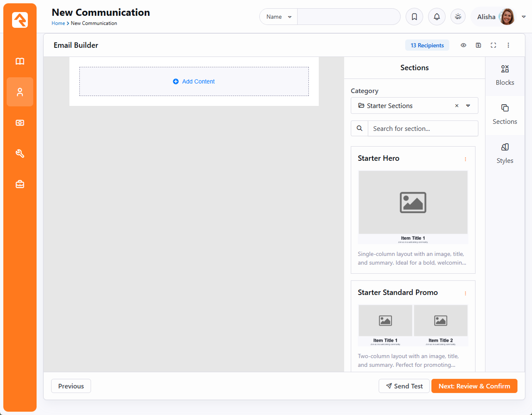The width and height of the screenshot is (532, 415).
Task: Click Next: Review & Confirm button
Action: coord(474,386)
